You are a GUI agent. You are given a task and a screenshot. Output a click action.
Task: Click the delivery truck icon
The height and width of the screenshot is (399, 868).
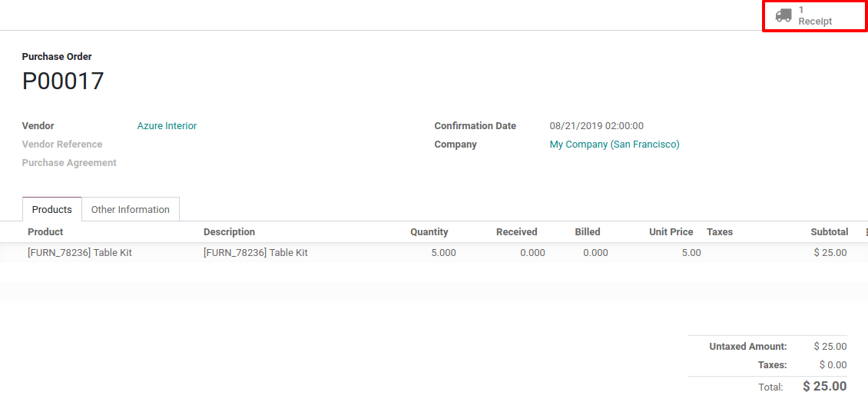coord(783,15)
